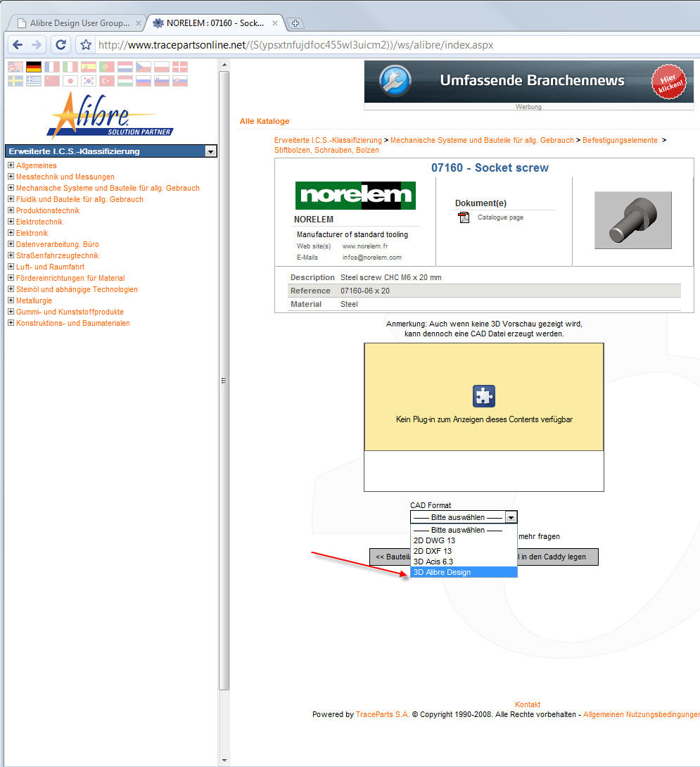Select the German flag language icon
Image resolution: width=700 pixels, height=767 pixels.
(34, 67)
